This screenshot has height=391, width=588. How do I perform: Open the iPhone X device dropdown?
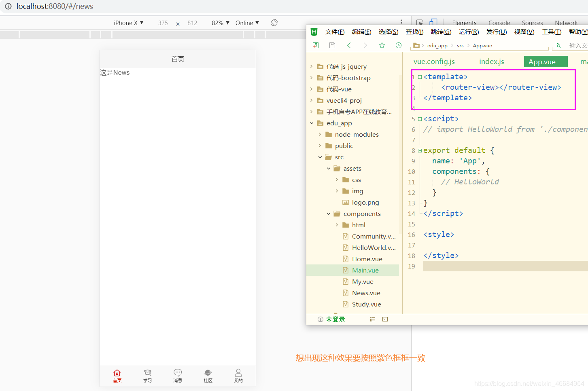pyautogui.click(x=129, y=23)
